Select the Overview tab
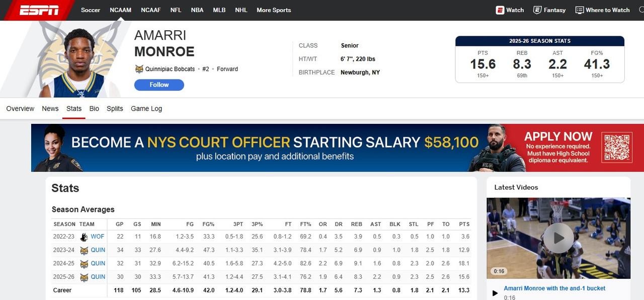 click(x=20, y=109)
